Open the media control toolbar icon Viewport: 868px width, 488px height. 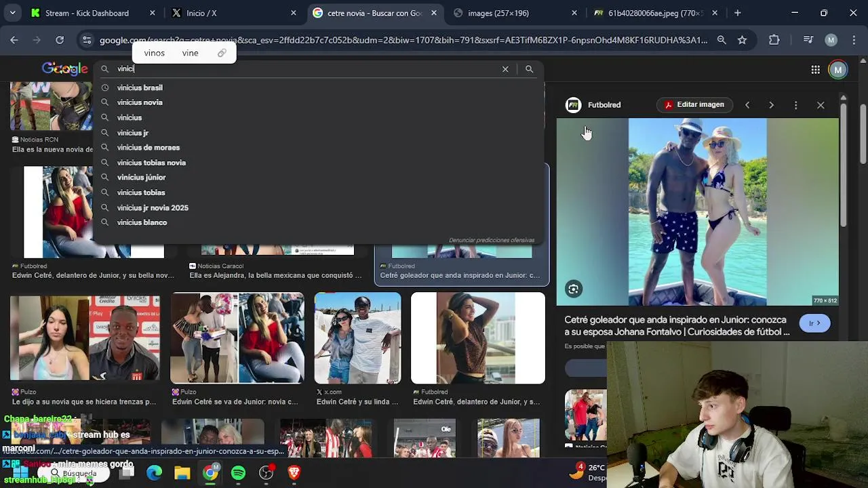pyautogui.click(x=808, y=40)
